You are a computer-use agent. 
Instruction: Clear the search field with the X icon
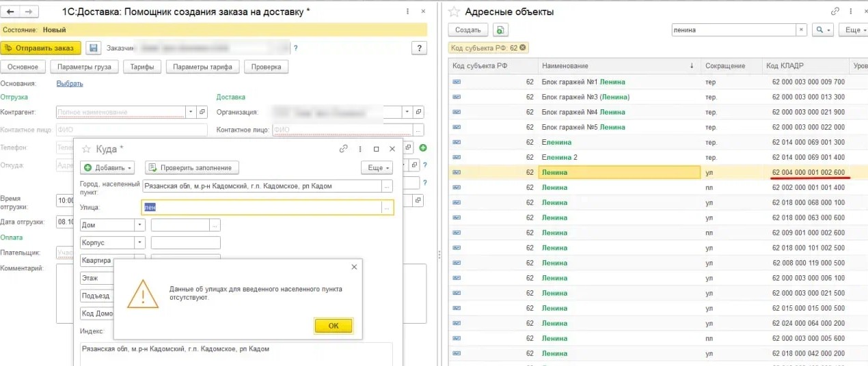pyautogui.click(x=801, y=30)
